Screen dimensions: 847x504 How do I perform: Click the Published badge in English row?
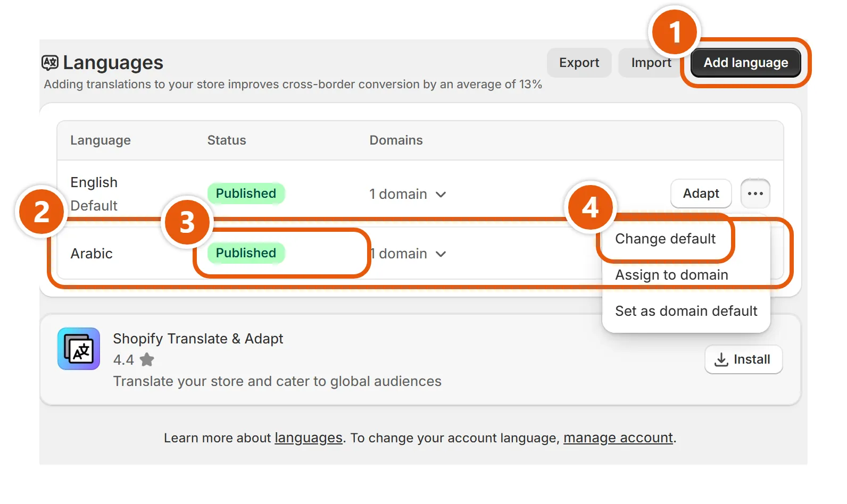click(x=246, y=194)
